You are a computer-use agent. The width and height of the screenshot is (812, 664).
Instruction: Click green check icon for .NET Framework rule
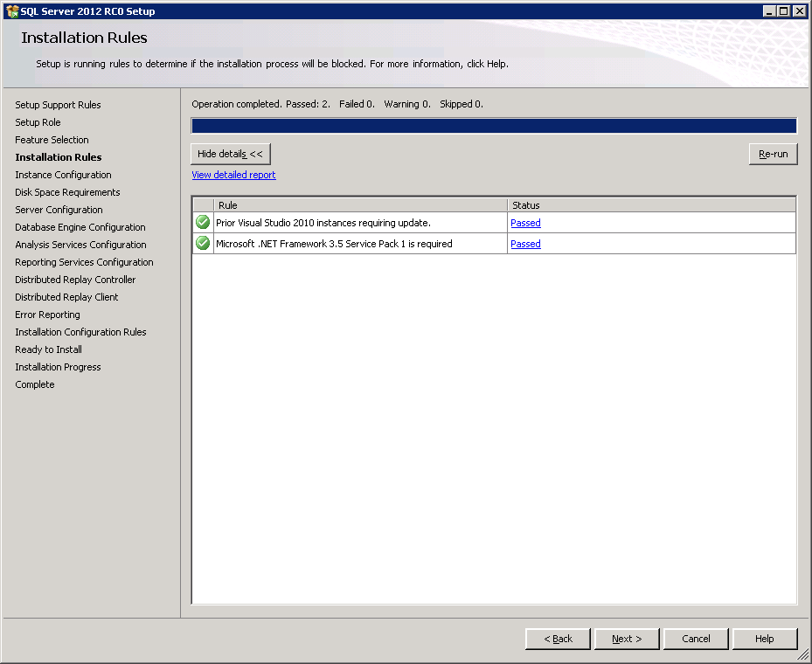(x=203, y=244)
